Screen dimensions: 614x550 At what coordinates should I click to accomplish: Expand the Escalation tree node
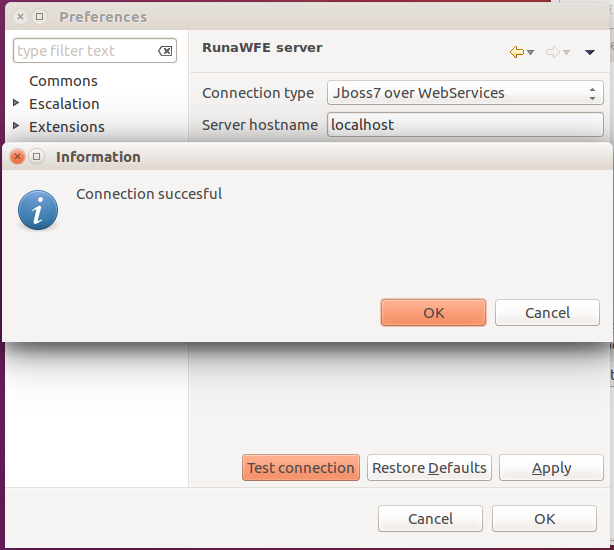point(16,103)
